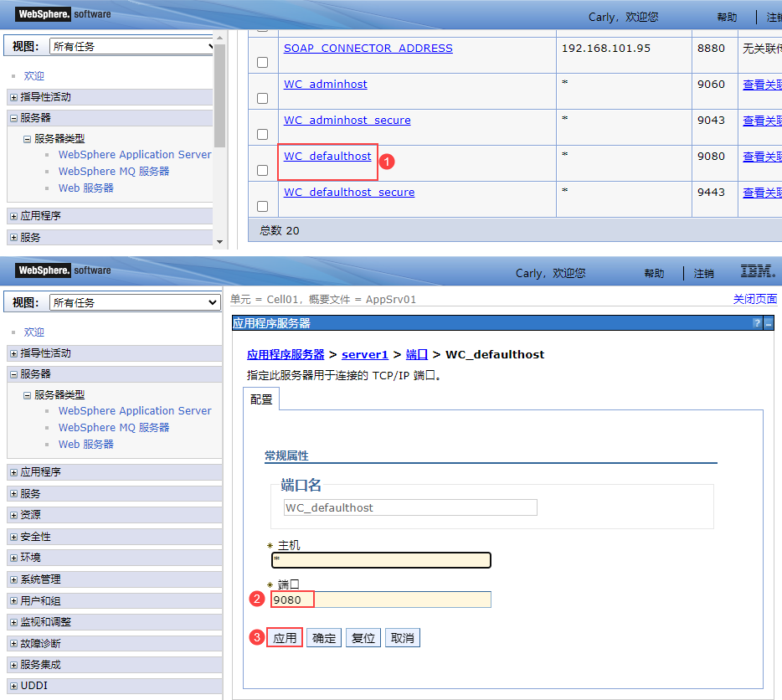The height and width of the screenshot is (700, 782).
Task: Open the 视图 dropdown in the lower console
Action: [135, 302]
